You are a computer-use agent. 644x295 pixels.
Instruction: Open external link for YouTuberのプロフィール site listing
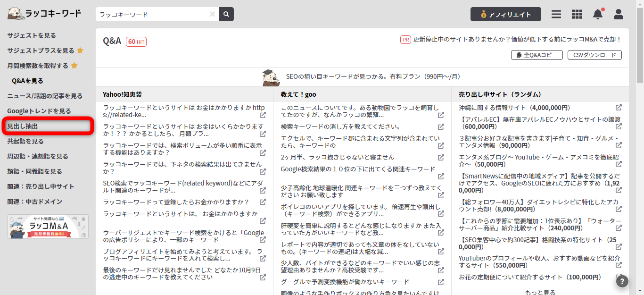tap(619, 266)
